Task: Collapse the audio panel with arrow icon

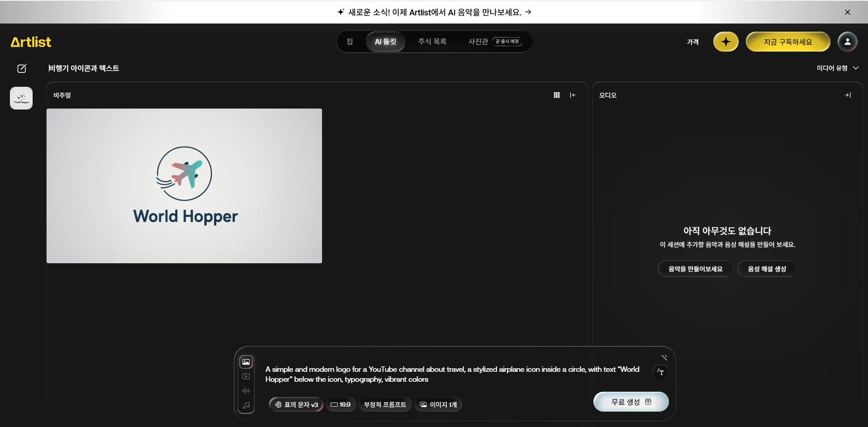Action: tap(848, 95)
